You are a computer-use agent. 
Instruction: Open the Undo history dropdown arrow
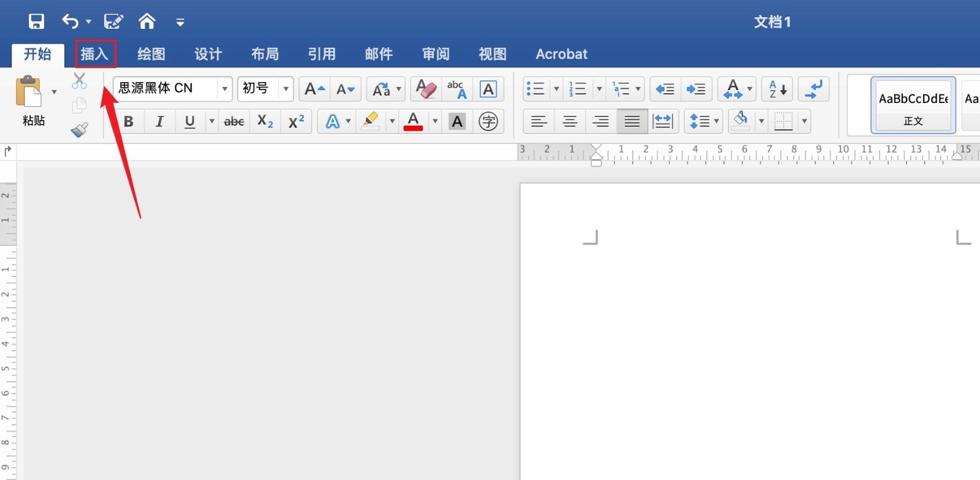tap(88, 22)
